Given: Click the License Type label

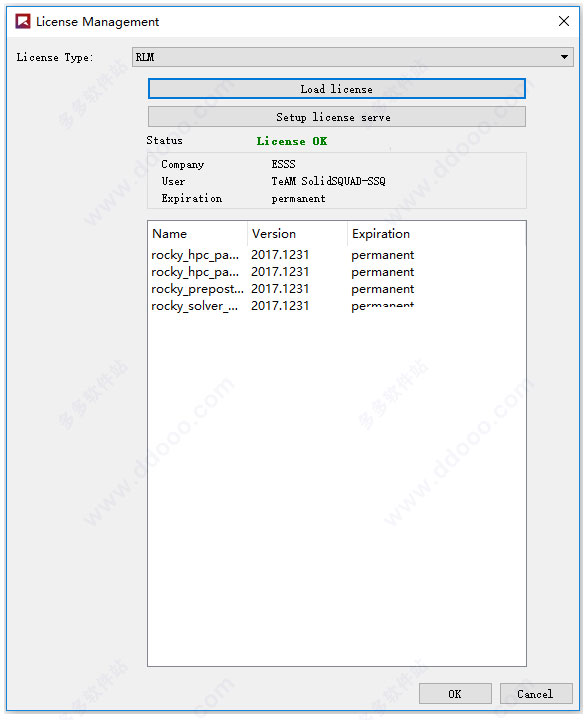Looking at the screenshot, I should [55, 57].
